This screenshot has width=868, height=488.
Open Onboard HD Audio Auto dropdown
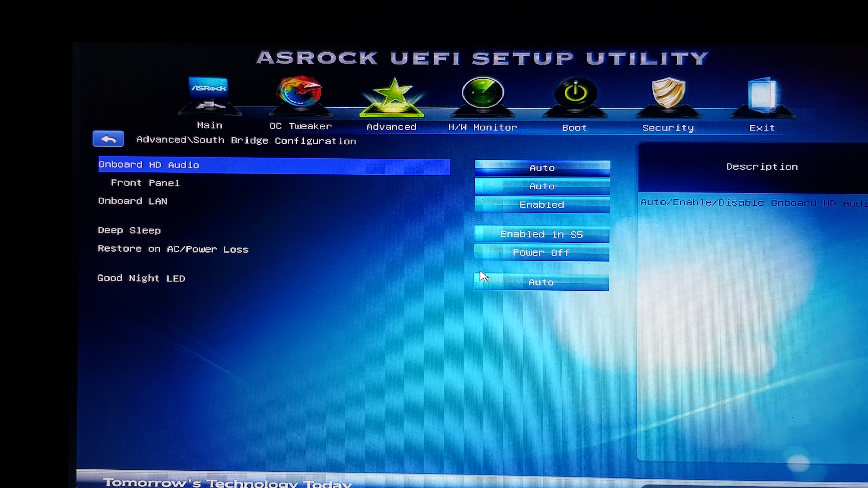pyautogui.click(x=542, y=168)
